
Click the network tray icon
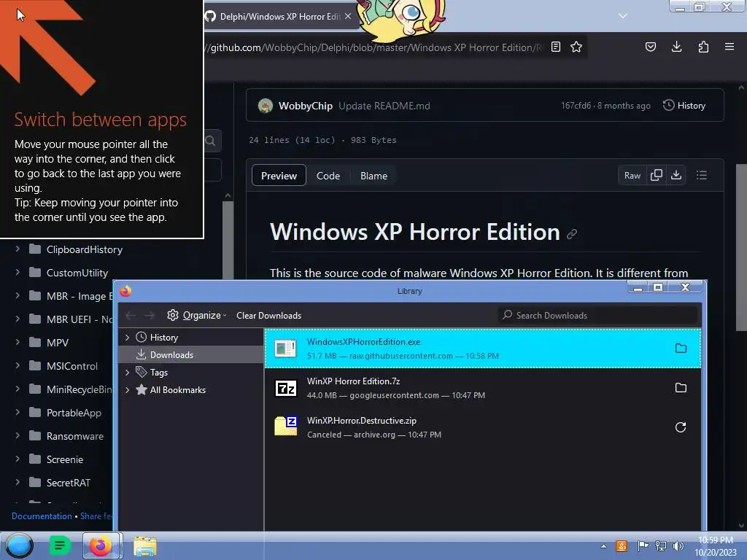660,546
